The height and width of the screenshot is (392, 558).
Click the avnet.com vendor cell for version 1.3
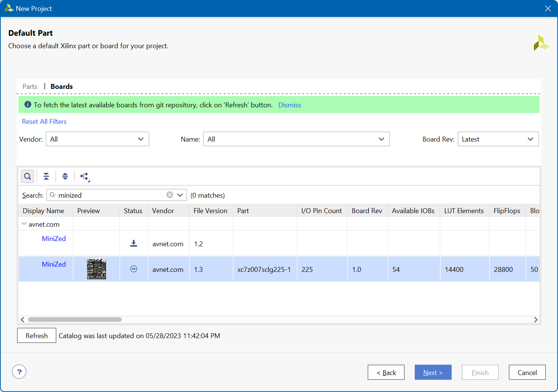point(168,269)
